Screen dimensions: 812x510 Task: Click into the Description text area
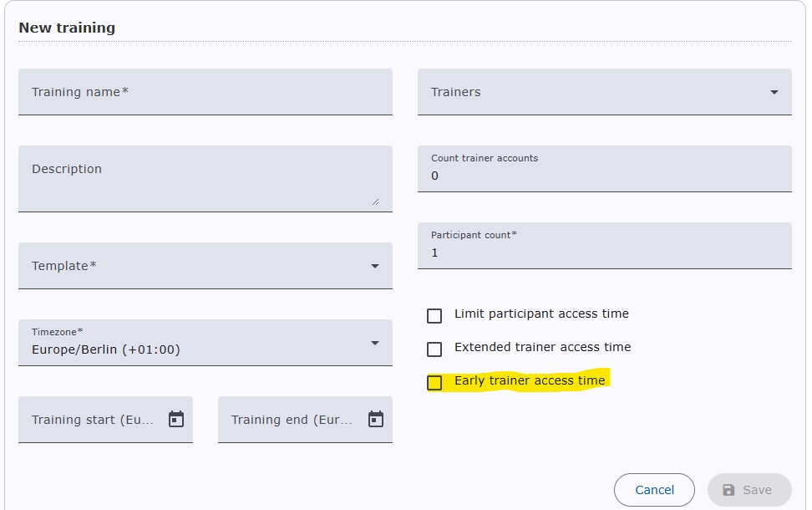[196, 178]
